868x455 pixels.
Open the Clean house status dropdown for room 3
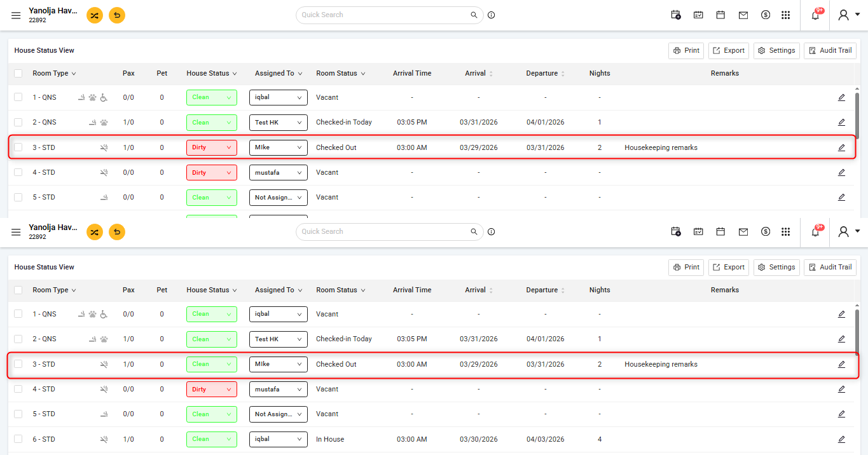click(212, 364)
